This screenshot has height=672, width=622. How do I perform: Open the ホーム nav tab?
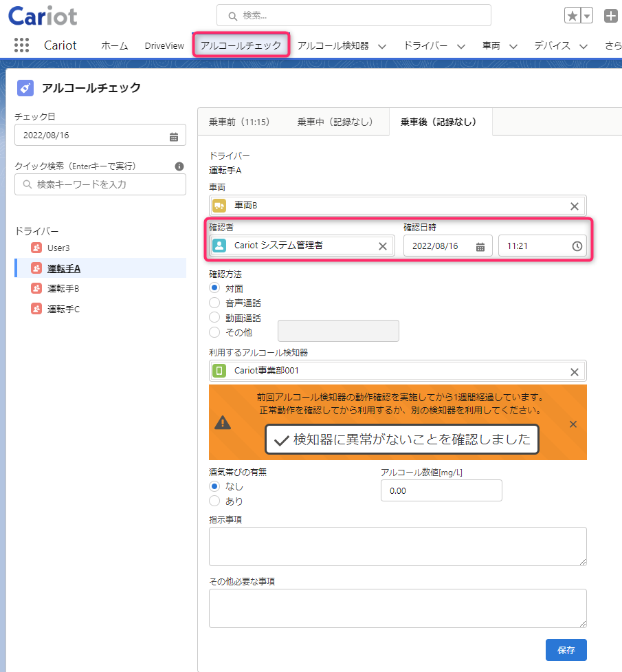click(x=114, y=45)
